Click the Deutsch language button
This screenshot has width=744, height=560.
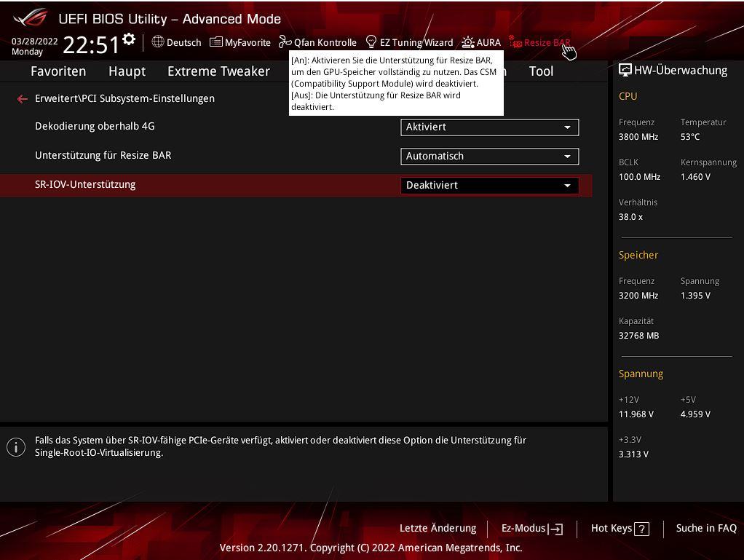(x=176, y=42)
